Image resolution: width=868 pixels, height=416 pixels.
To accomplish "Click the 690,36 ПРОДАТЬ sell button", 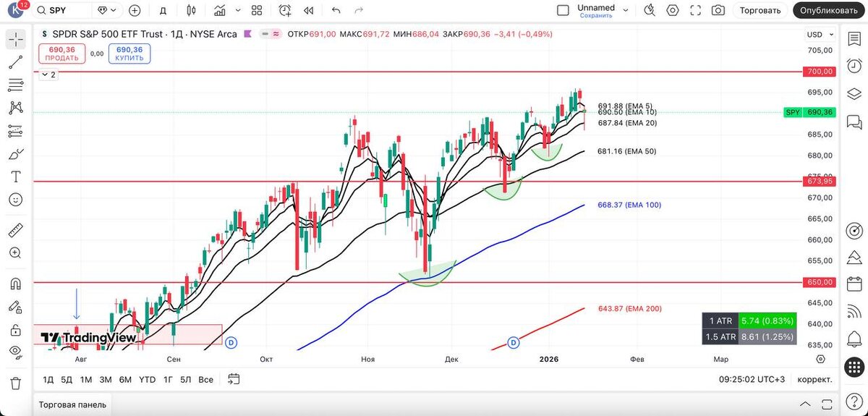I will coord(62,54).
